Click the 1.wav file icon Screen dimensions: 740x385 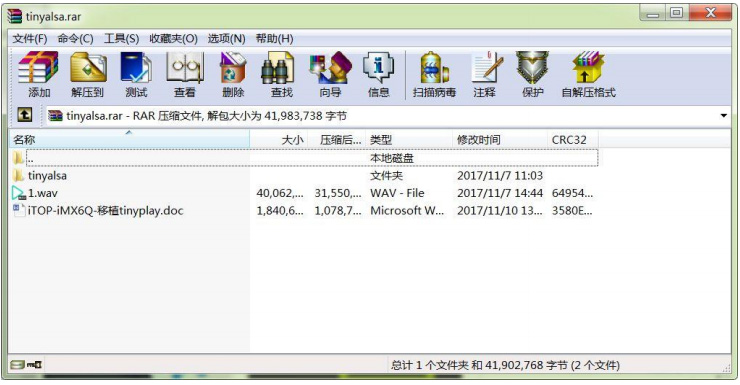click(18, 193)
